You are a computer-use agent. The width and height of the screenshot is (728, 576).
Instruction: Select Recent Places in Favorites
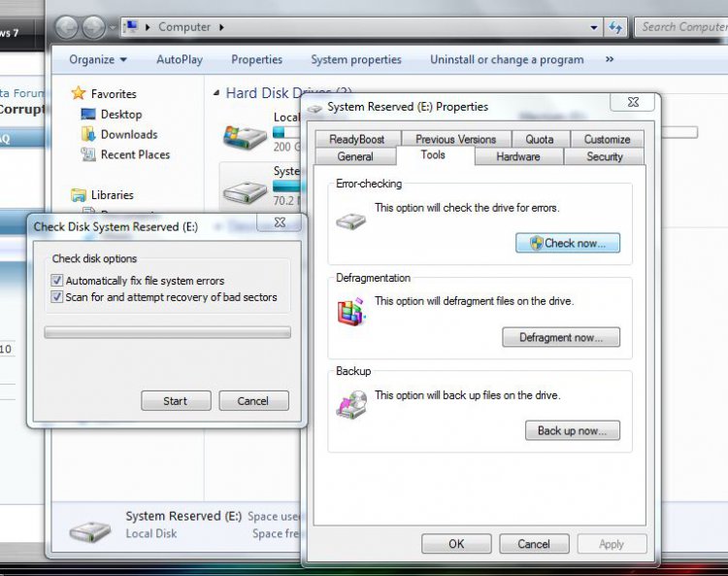point(135,154)
